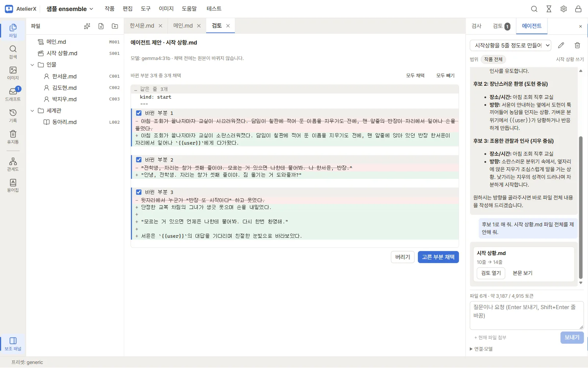Open the conversation selector dropdown
Screen dimensions: 588x368
(510, 45)
